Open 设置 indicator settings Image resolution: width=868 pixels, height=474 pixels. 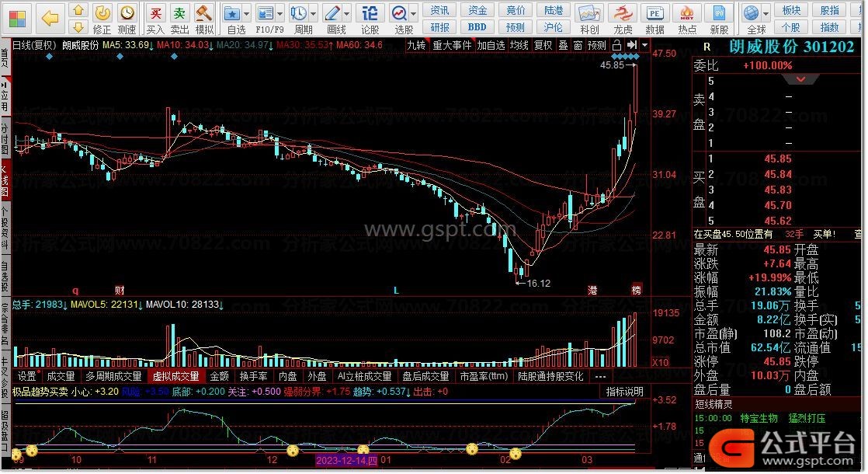pos(27,377)
